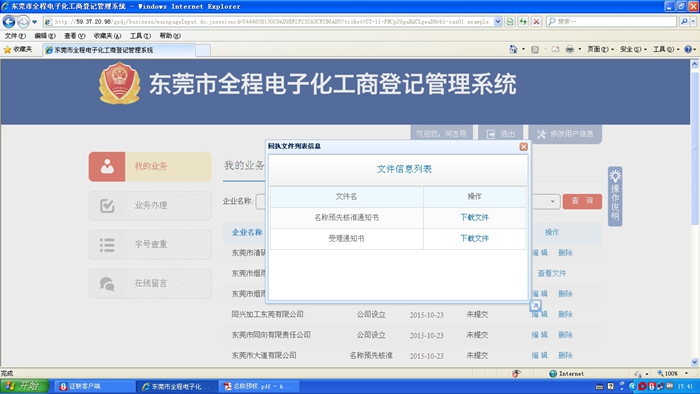Viewport: 700px width, 394px height.
Task: Expand the address bar history dropdown
Action: click(x=498, y=21)
